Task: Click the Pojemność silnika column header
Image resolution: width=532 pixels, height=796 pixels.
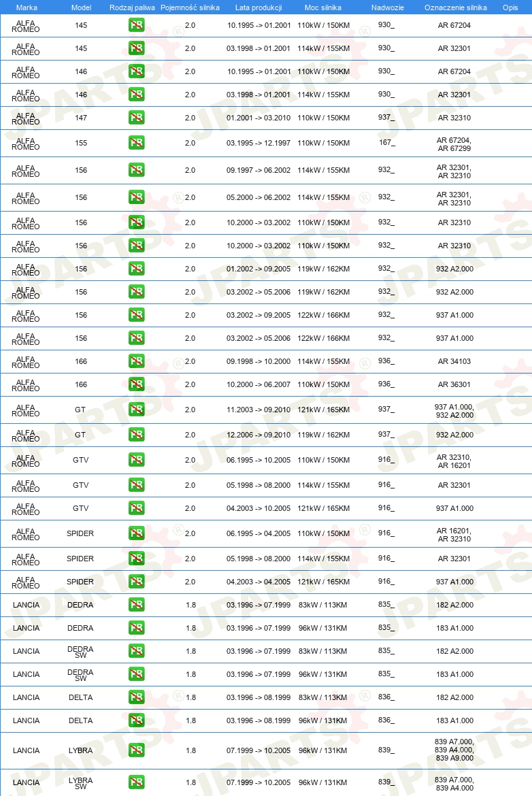Action: click(x=190, y=7)
